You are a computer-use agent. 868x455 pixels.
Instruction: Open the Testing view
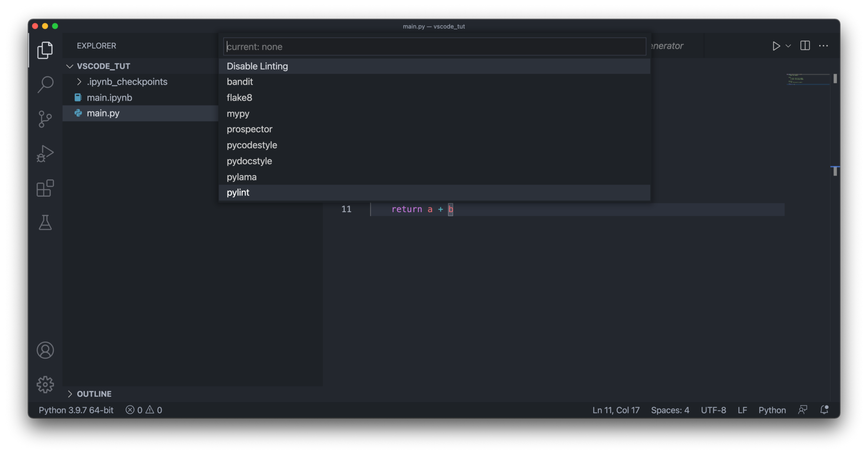click(45, 223)
